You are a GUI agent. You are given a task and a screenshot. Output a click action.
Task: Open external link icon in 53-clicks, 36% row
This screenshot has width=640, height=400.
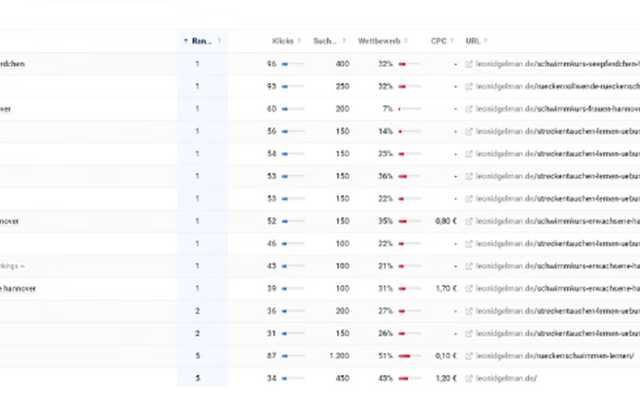469,176
